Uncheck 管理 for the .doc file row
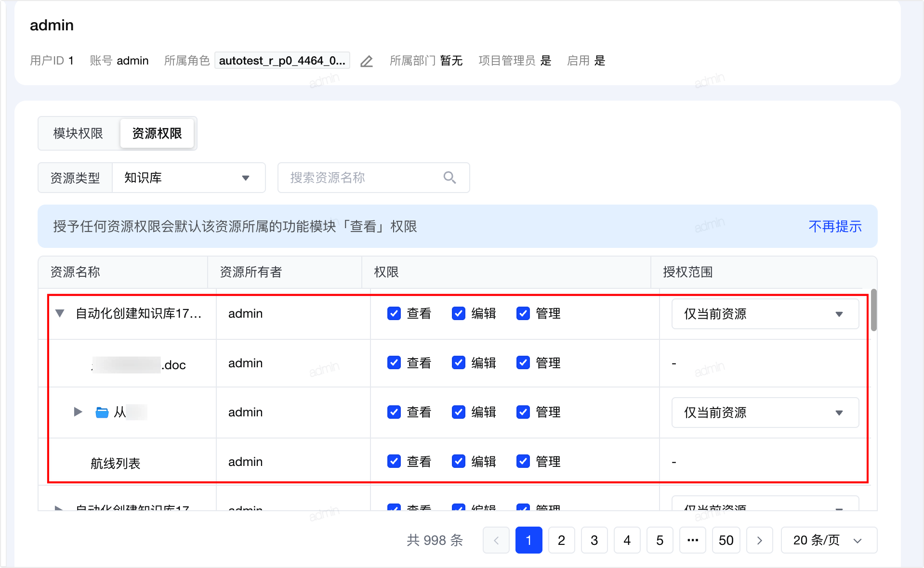The image size is (924, 568). (x=523, y=362)
